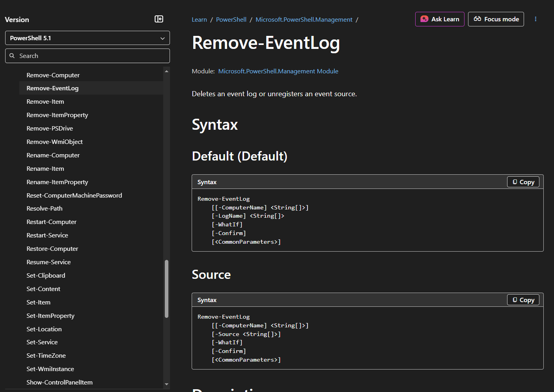Open Rename-Computer article

pos(53,155)
